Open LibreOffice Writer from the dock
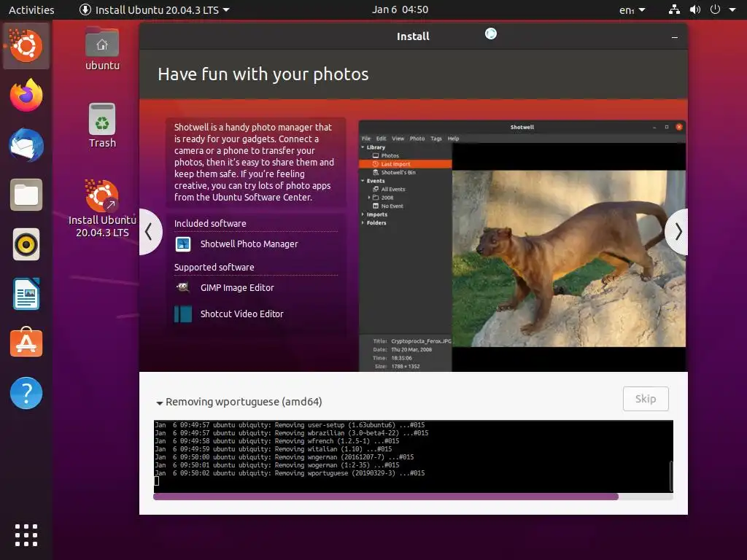 (26, 294)
